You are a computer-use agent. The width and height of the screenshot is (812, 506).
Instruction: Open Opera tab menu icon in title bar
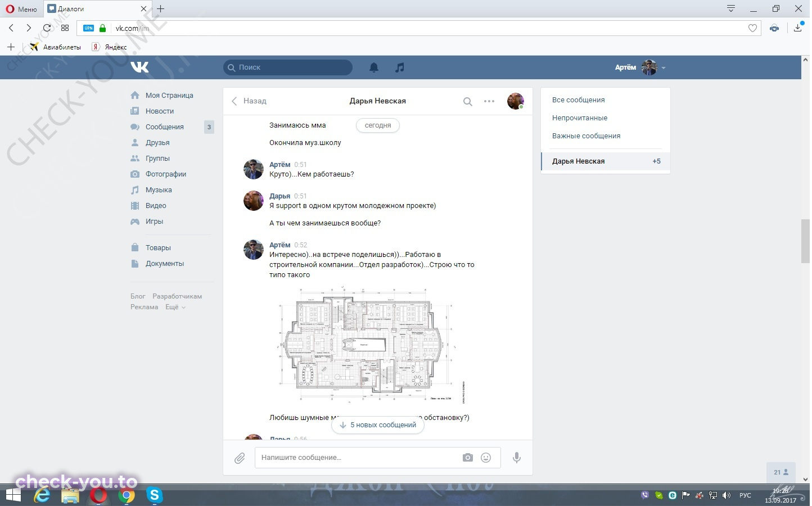coord(730,8)
